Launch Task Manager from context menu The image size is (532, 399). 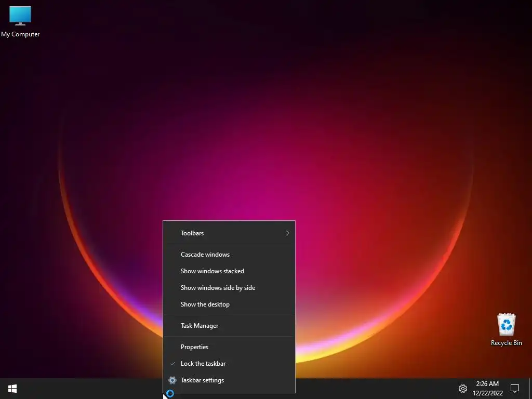[229, 326]
